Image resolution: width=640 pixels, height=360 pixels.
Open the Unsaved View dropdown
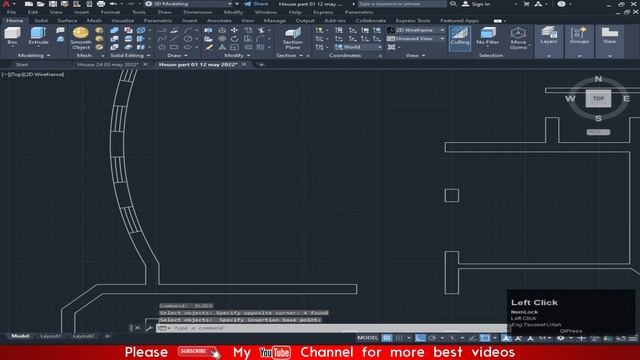click(416, 38)
